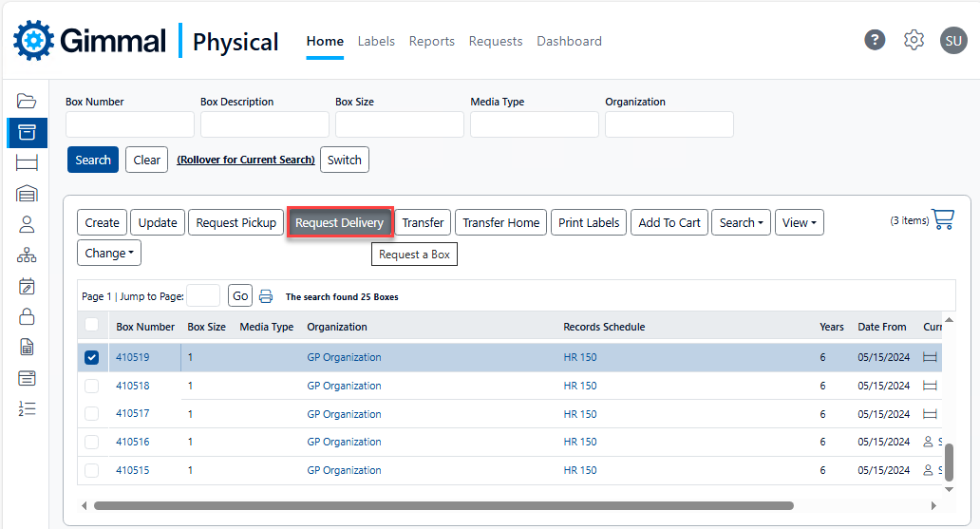Select the organization hierarchy sidebar icon

(x=27, y=255)
